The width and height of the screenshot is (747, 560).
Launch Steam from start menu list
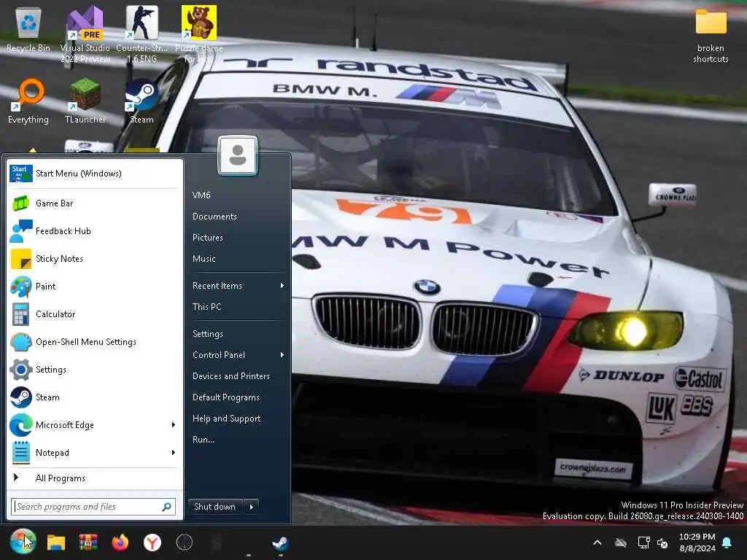[94, 397]
